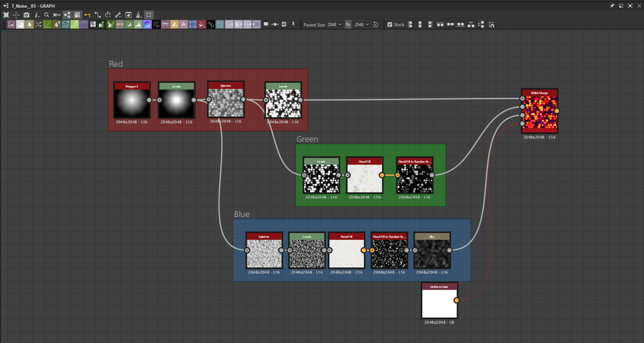
Task: Select the Red frame title
Action: point(116,64)
